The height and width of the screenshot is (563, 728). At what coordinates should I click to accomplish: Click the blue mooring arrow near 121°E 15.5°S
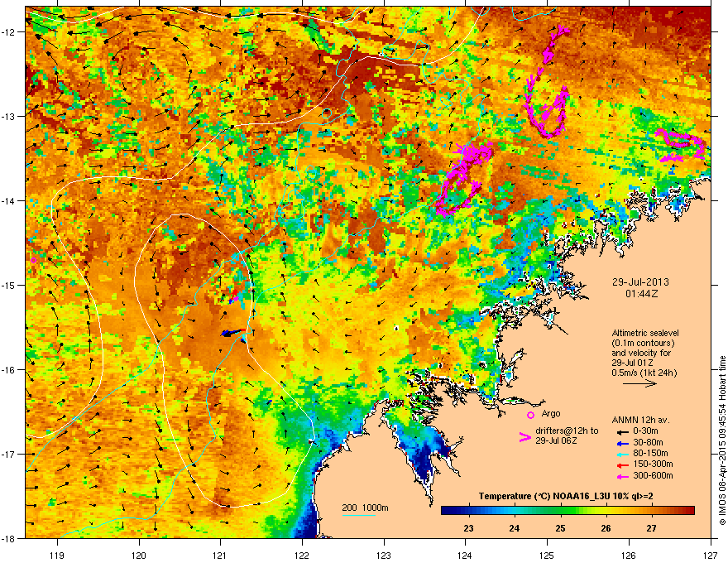point(232,333)
